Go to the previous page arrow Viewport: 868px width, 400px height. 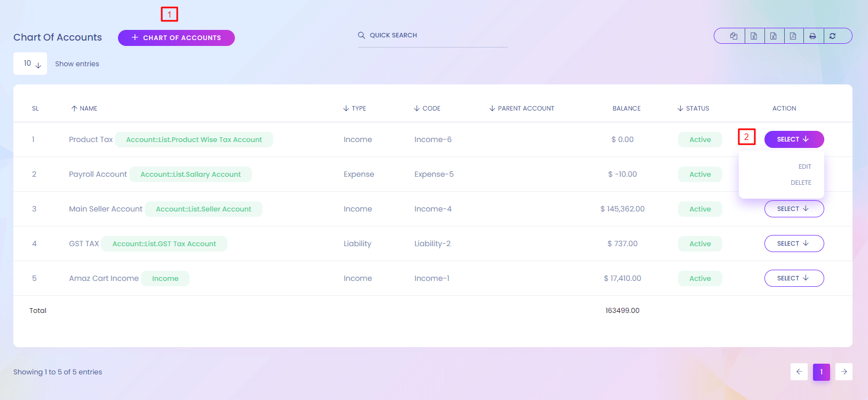coord(799,372)
